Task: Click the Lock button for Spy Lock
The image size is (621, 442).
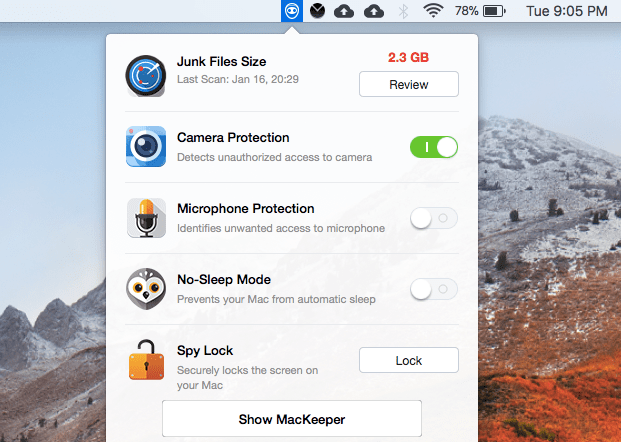Action: coord(408,360)
